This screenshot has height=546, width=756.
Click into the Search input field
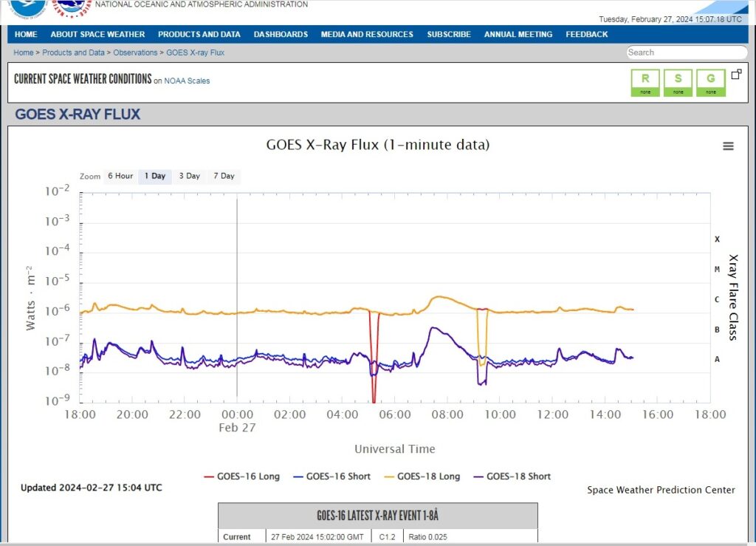(x=687, y=52)
